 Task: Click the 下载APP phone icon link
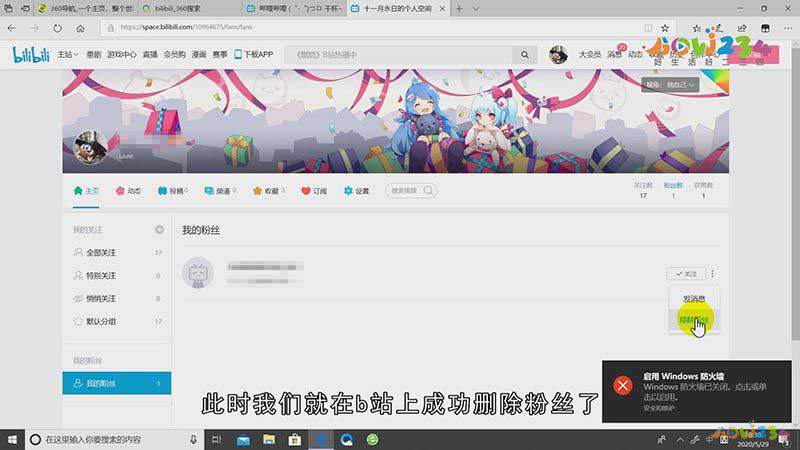pyautogui.click(x=254, y=54)
